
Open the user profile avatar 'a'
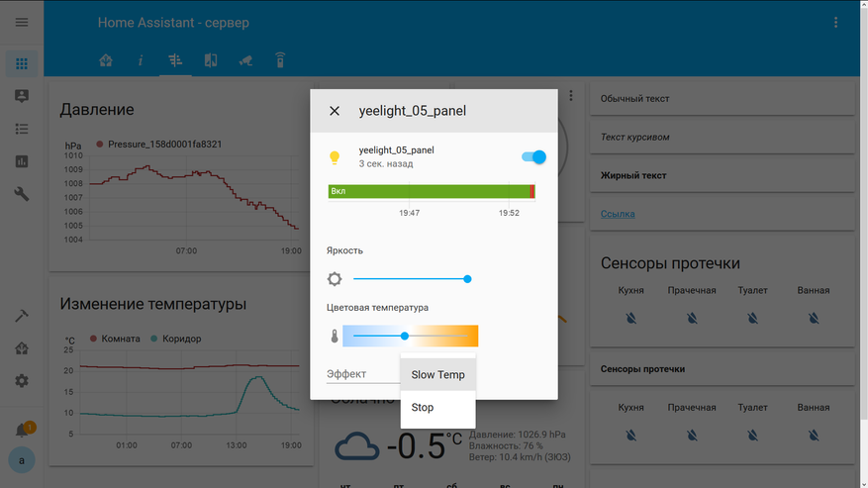[22, 460]
